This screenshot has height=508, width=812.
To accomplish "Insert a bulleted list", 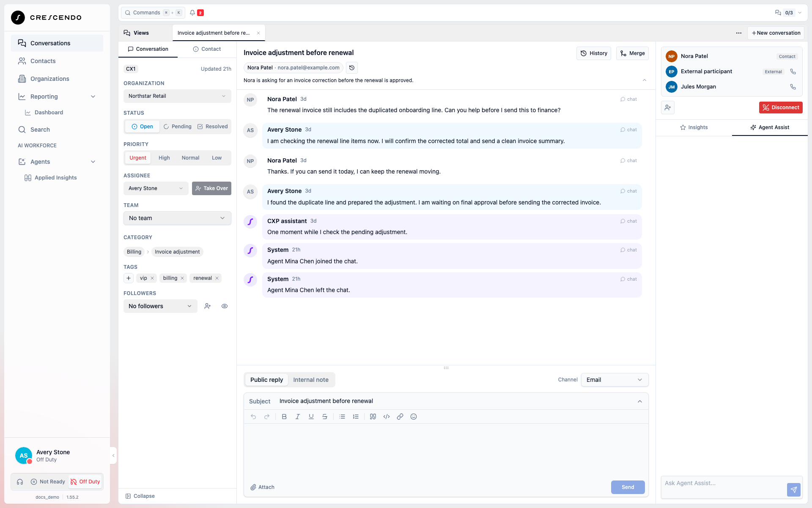I will [342, 417].
